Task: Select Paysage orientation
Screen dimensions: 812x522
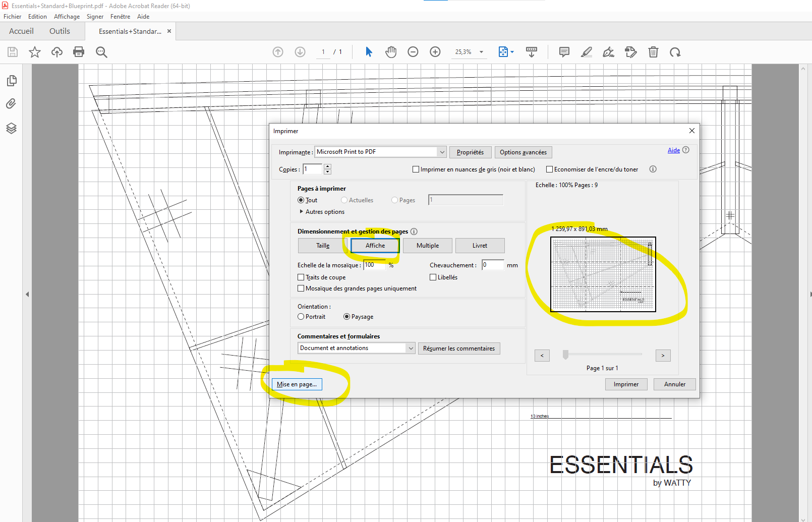Action: pos(347,317)
